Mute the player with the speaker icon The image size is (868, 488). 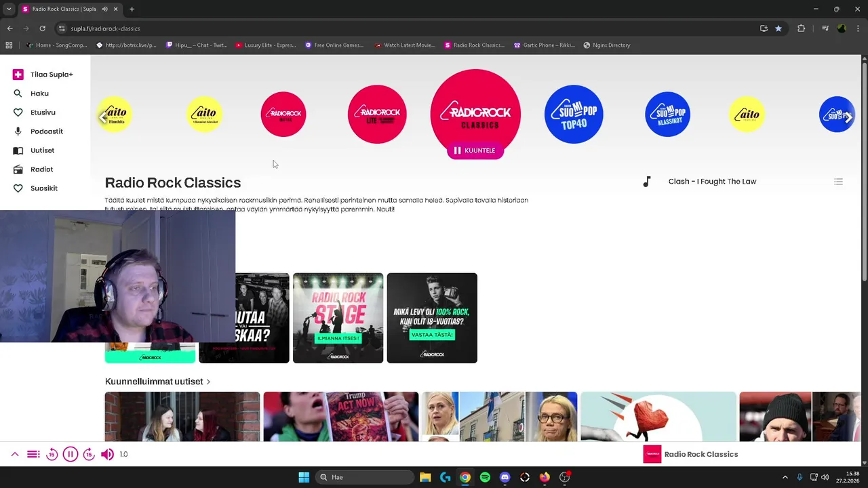click(107, 454)
